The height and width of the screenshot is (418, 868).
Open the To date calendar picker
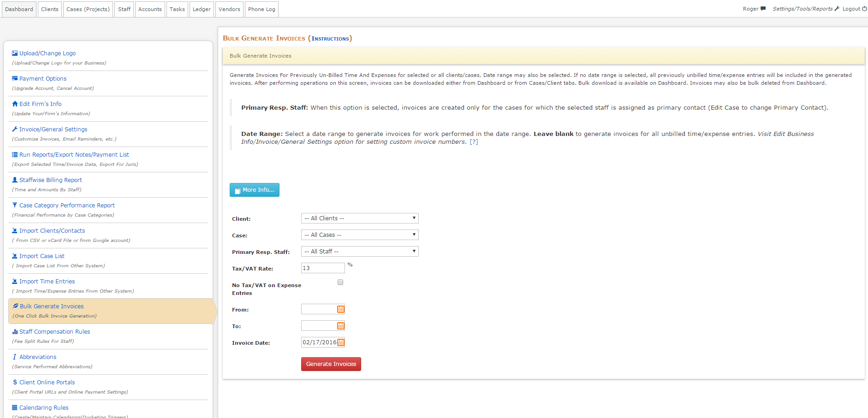(341, 326)
